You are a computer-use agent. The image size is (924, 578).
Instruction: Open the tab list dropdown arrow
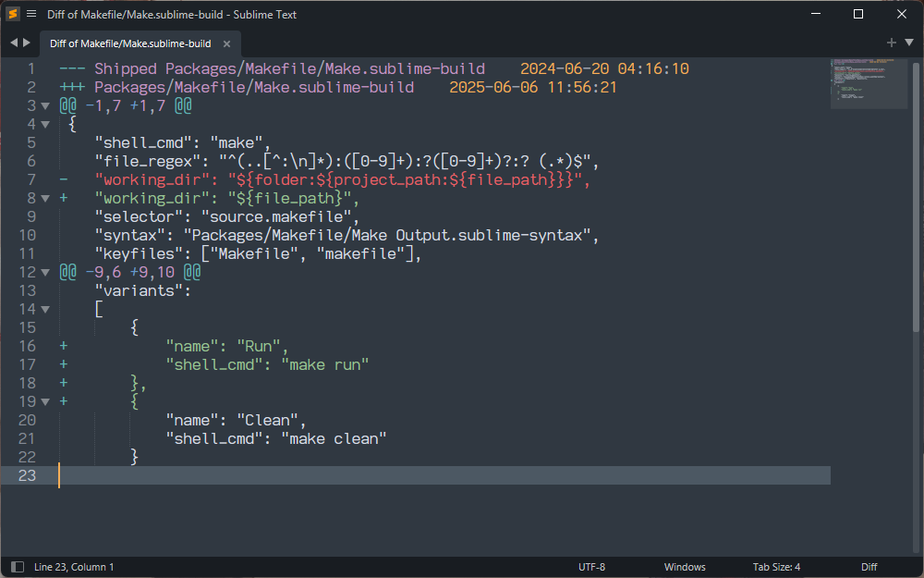(907, 43)
